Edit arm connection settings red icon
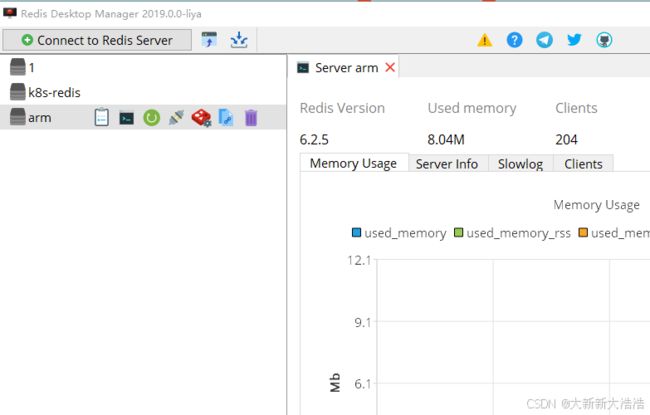The width and height of the screenshot is (650, 415). point(201,118)
